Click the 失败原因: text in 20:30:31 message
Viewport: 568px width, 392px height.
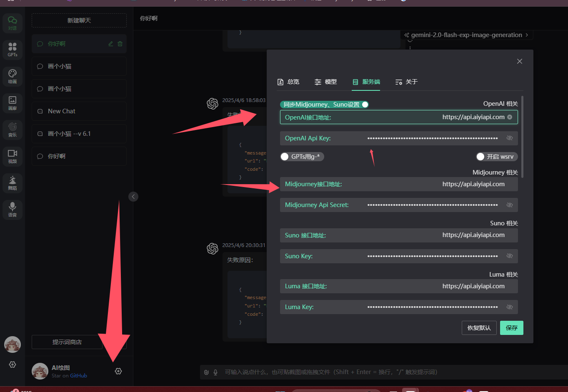pyautogui.click(x=240, y=260)
